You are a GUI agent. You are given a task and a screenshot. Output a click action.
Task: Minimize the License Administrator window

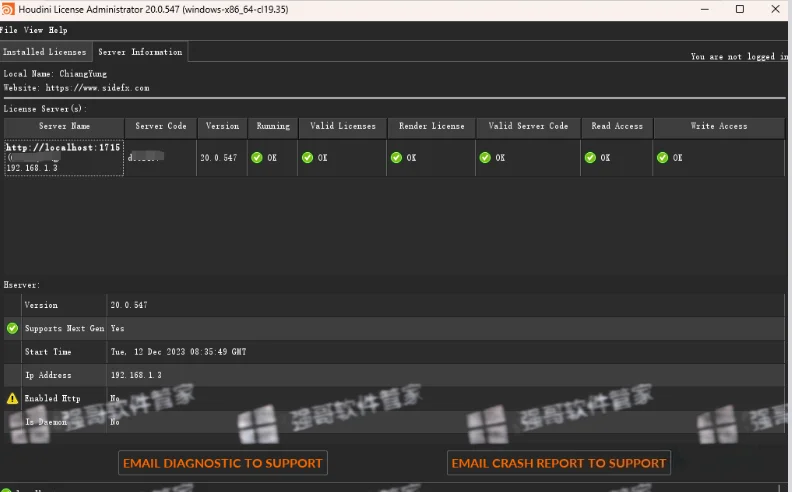click(x=705, y=9)
